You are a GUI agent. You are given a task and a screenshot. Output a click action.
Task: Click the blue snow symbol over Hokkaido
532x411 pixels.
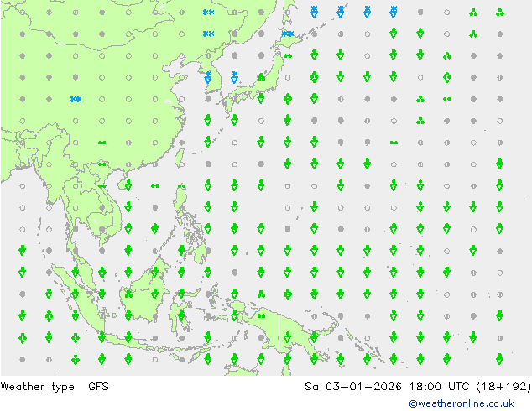(288, 34)
